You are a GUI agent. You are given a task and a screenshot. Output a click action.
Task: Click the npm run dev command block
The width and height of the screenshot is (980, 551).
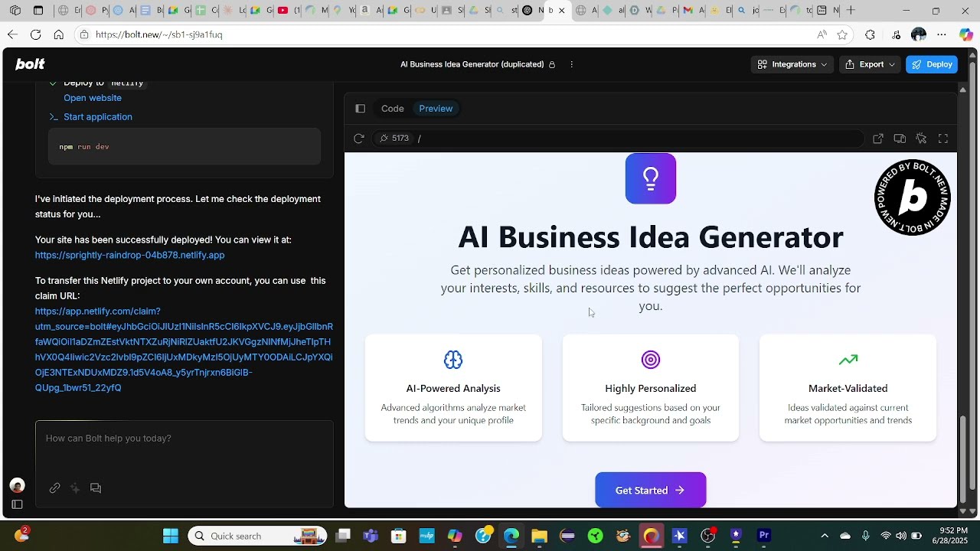click(185, 146)
